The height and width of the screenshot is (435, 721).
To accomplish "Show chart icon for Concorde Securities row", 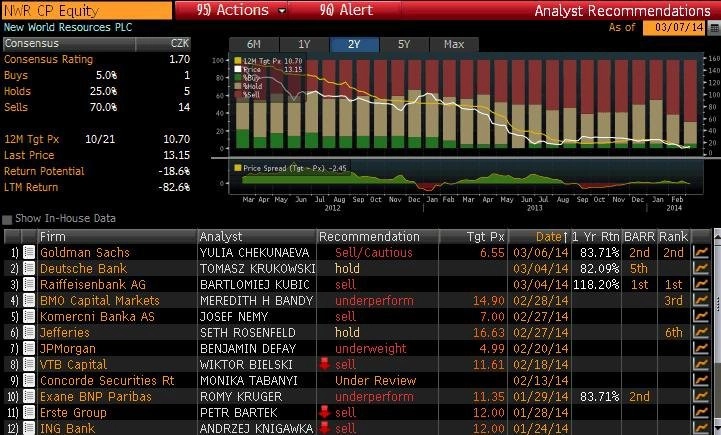I will 701,381.
